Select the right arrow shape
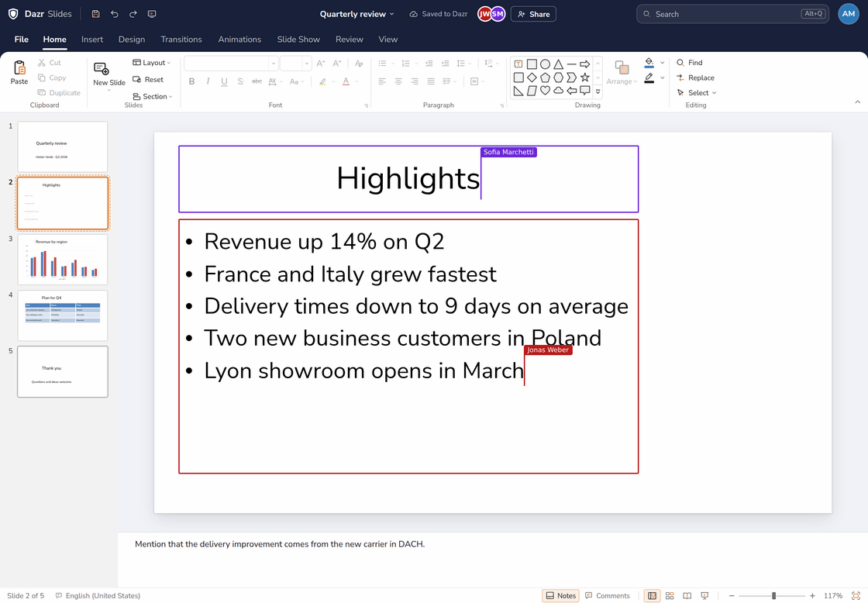 584,64
